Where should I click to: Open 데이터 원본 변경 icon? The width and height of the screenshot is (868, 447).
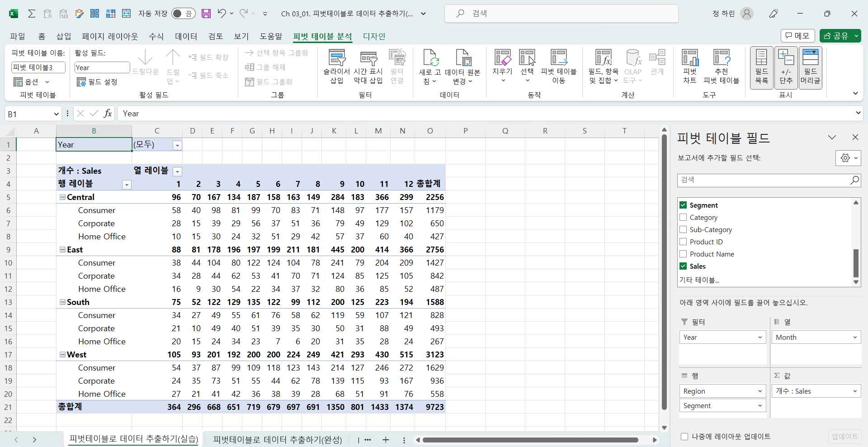tap(462, 67)
